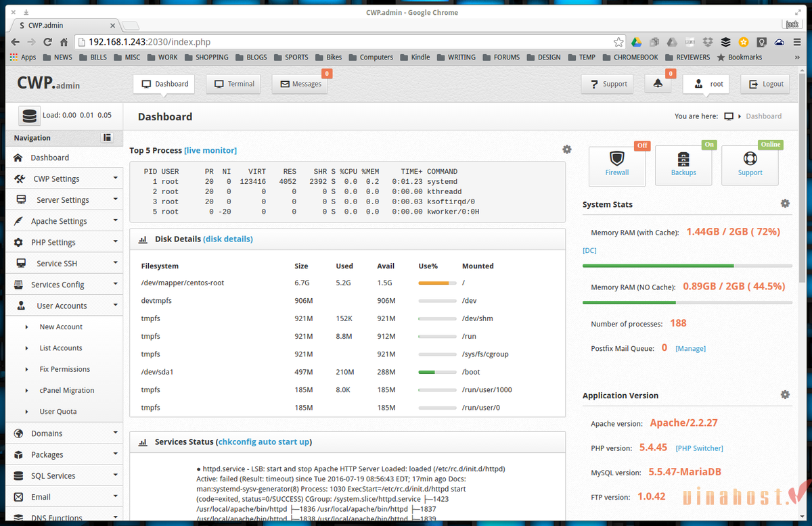Open the WORK bookmarks folder
This screenshot has width=812, height=526.
[162, 57]
